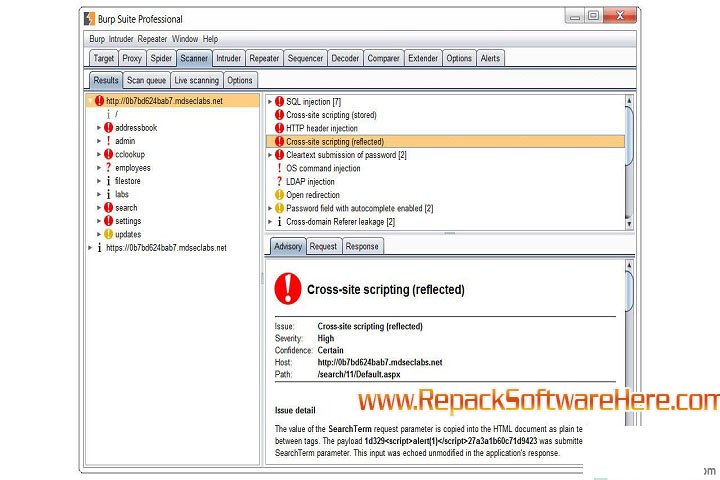Screen dimensions: 720x480
Task: Click the info icon beside filestore
Action: (x=108, y=181)
